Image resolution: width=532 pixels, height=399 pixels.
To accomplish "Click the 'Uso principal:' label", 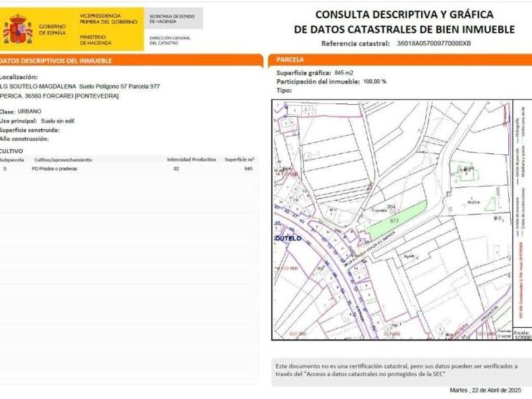I will (18, 121).
